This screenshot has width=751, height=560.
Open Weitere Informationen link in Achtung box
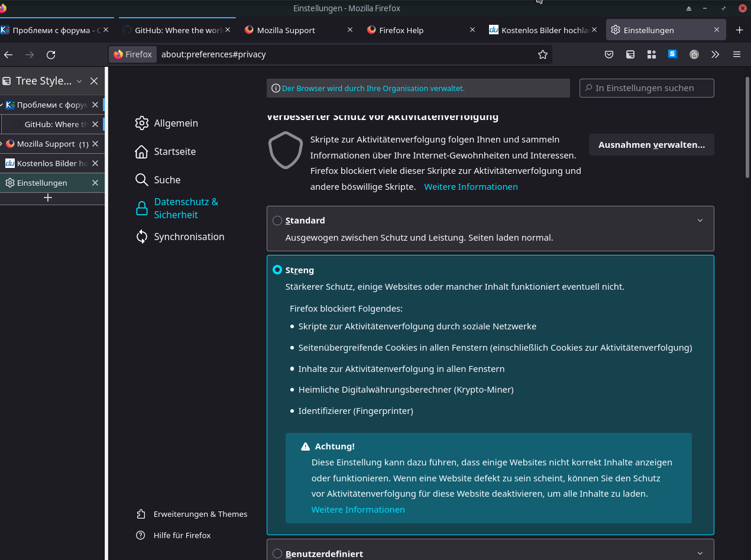(358, 510)
